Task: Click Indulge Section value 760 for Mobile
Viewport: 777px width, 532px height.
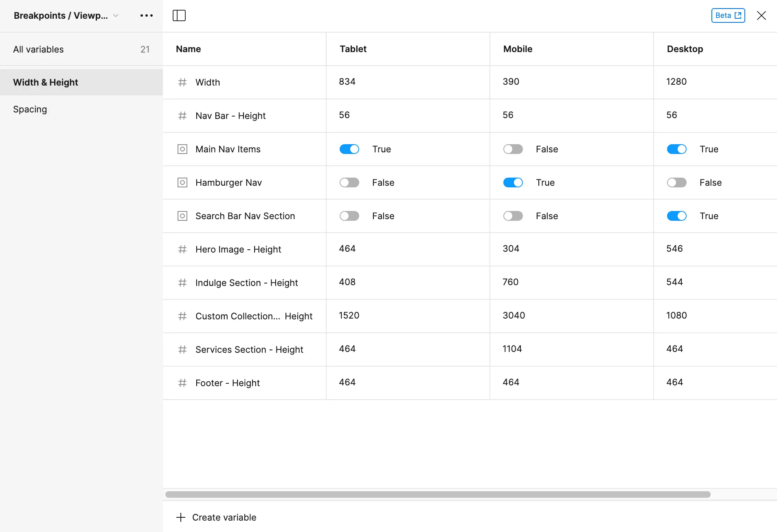Action: [511, 282]
